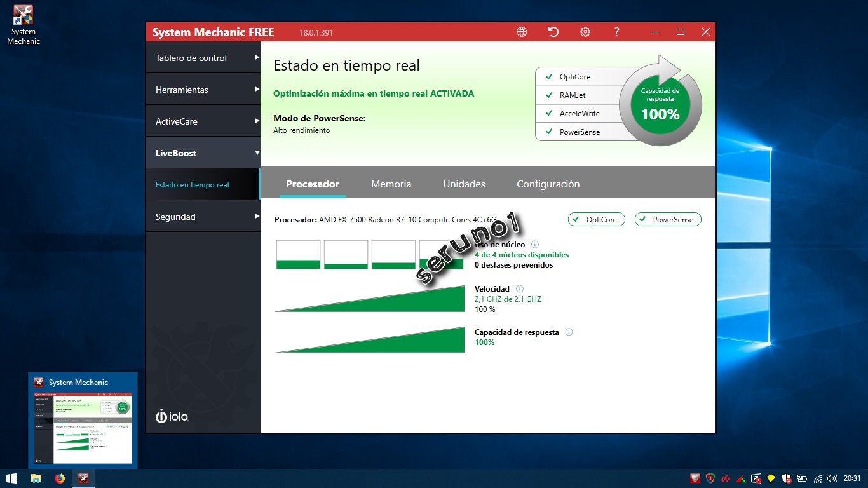
Task: Open colored shield with exclamation tray icon
Action: point(710,478)
